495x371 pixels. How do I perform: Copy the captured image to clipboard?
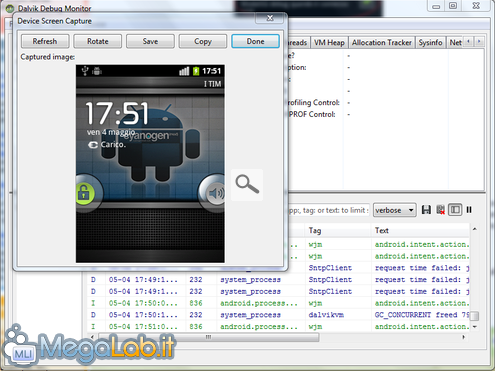[203, 41]
